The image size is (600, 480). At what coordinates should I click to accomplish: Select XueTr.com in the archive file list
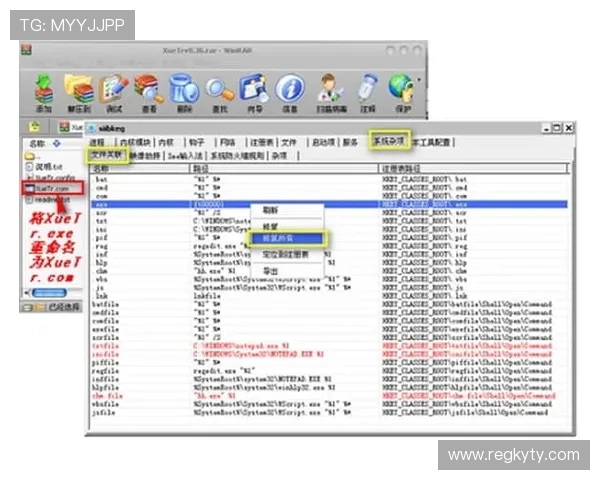tap(51, 187)
